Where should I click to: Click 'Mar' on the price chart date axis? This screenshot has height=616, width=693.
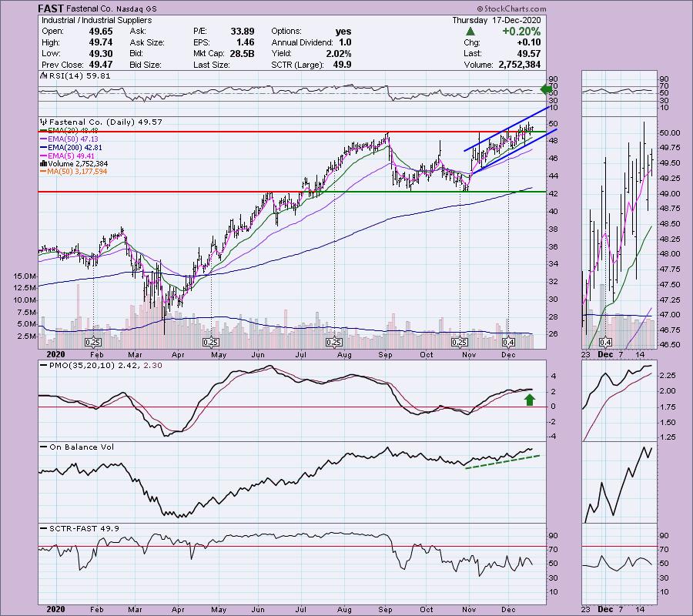[x=136, y=355]
